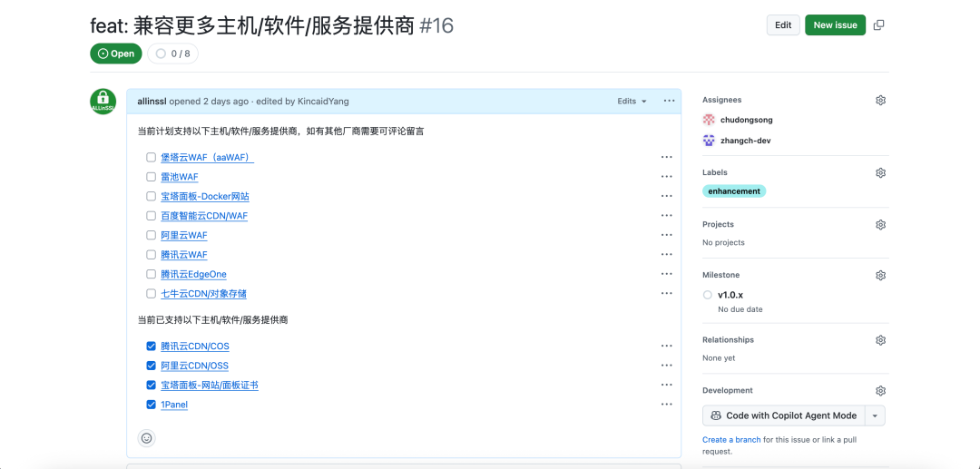Click the enhancement label
Viewport: 980px width, 469px height.
coord(734,191)
